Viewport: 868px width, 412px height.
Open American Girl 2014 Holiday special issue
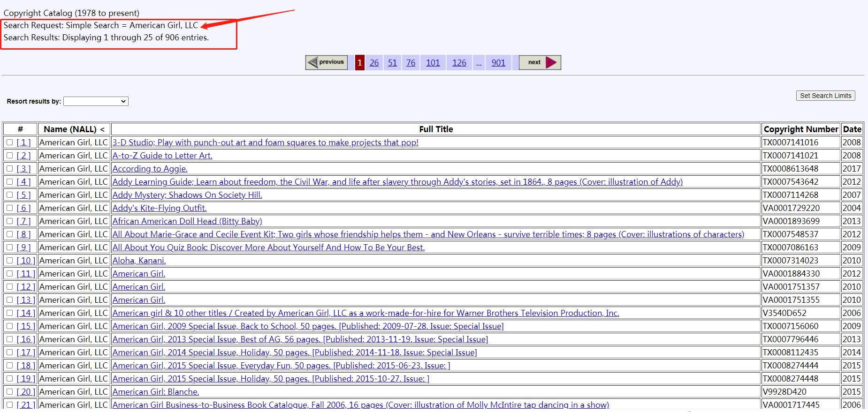coord(294,352)
